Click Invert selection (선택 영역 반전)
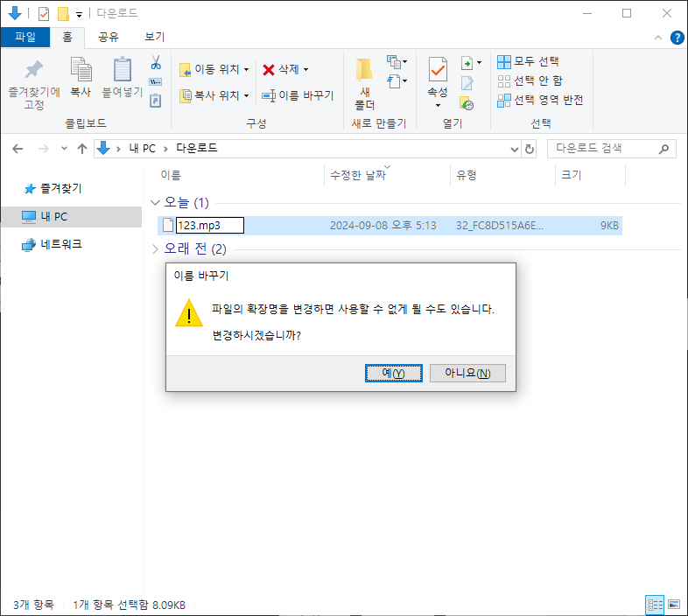 coord(540,100)
